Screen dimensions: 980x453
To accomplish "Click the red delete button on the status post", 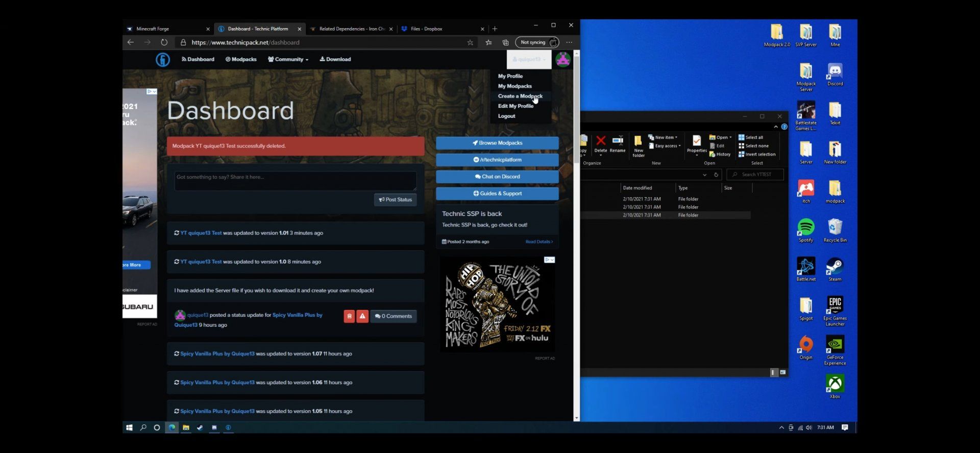I will click(x=349, y=316).
